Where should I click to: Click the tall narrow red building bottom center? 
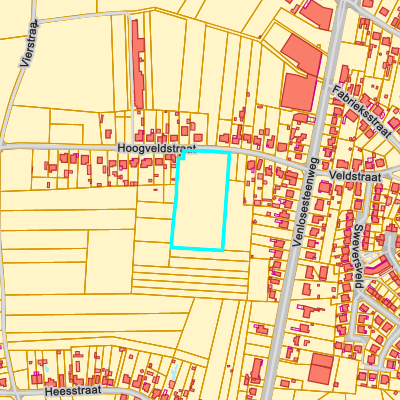[x=256, y=371]
